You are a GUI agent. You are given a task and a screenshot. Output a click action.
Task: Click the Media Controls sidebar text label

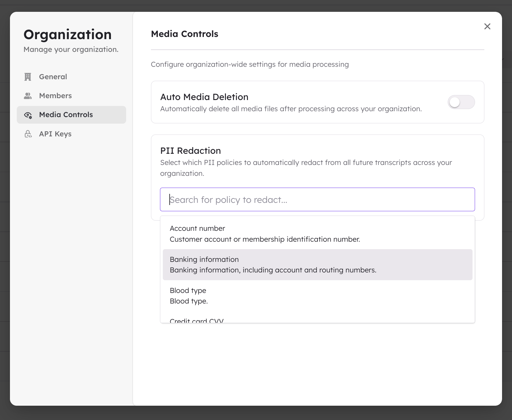[x=66, y=115]
